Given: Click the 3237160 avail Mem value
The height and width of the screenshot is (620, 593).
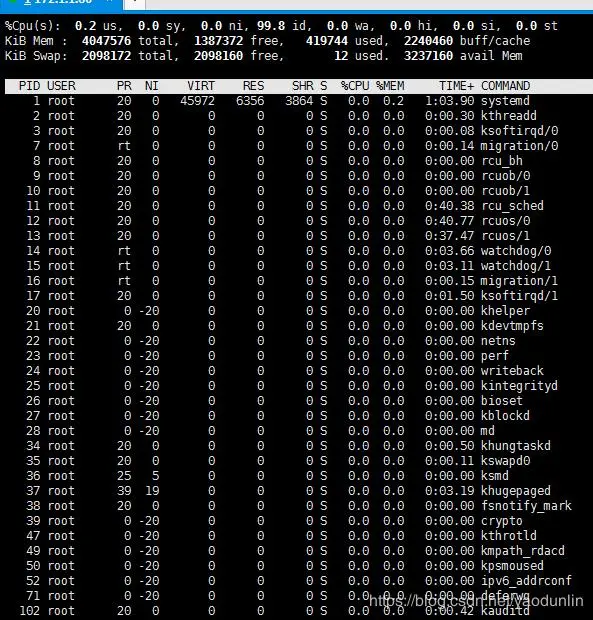Looking at the screenshot, I should pyautogui.click(x=428, y=56).
